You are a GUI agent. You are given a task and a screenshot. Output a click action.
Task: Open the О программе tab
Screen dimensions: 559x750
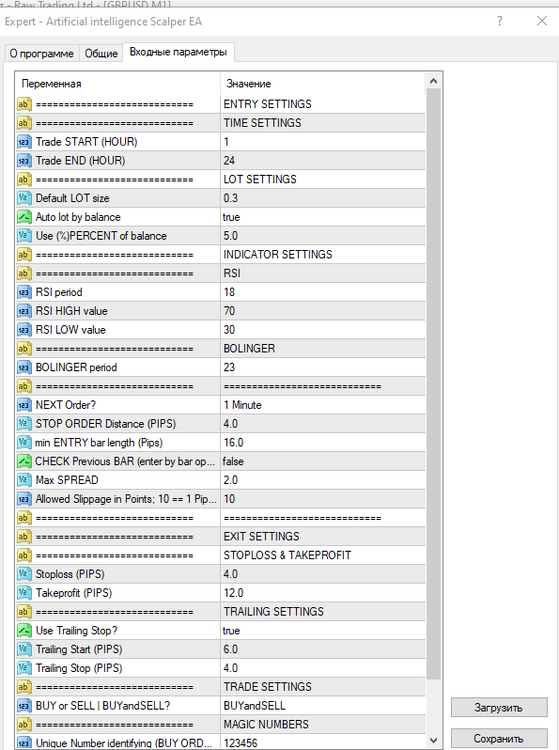42,53
